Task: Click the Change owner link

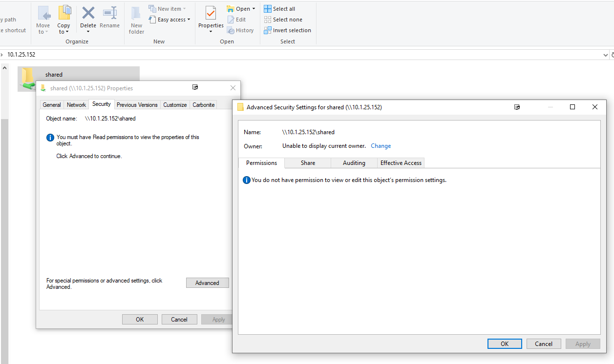Action: tap(381, 146)
